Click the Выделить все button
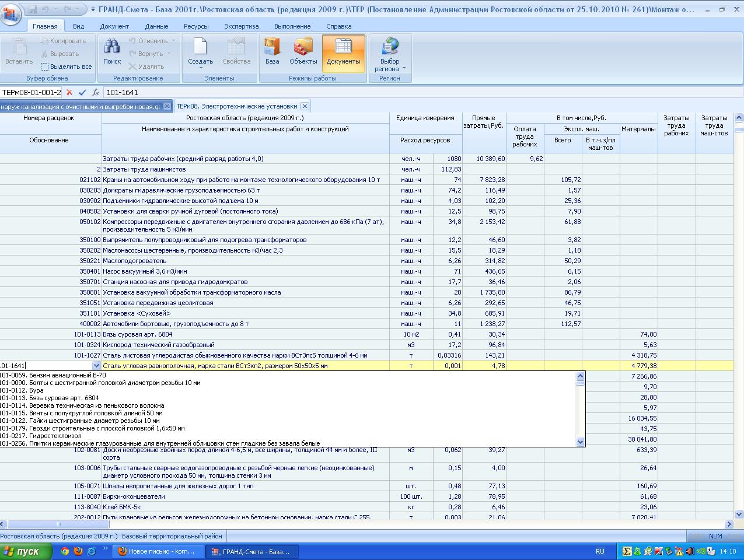This screenshot has width=744, height=560. pos(67,66)
